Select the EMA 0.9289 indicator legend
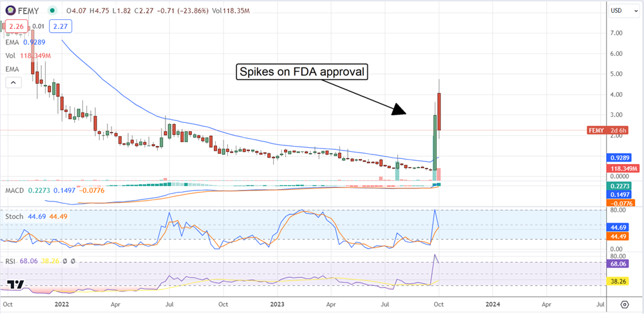 tap(25, 42)
